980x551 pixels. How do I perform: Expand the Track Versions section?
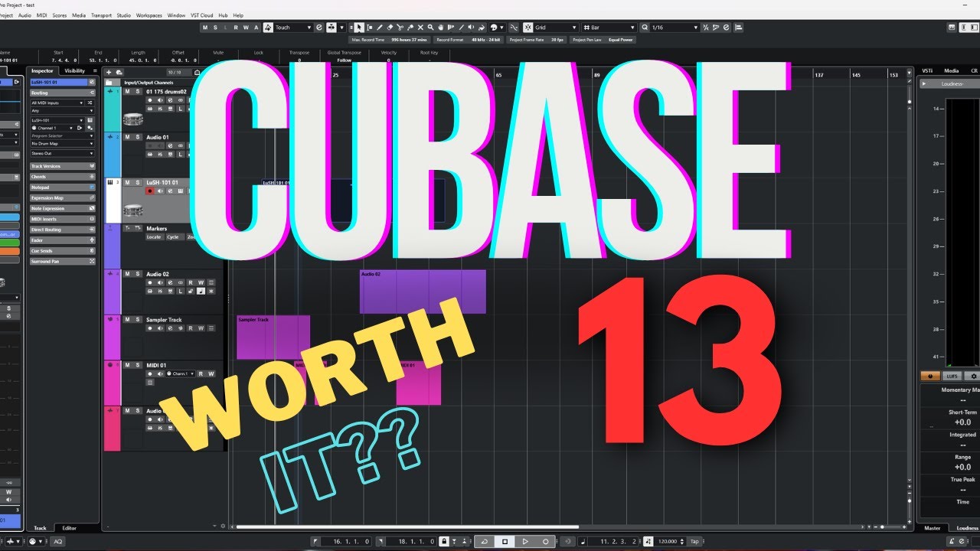(62, 166)
